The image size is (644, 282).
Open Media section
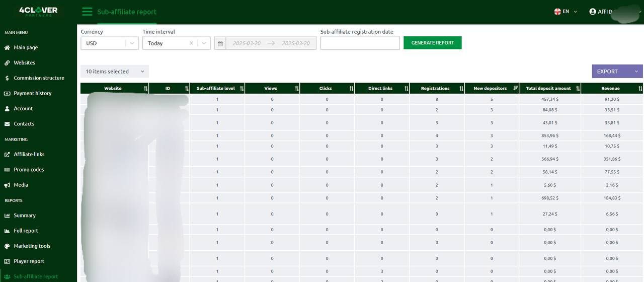pos(21,185)
